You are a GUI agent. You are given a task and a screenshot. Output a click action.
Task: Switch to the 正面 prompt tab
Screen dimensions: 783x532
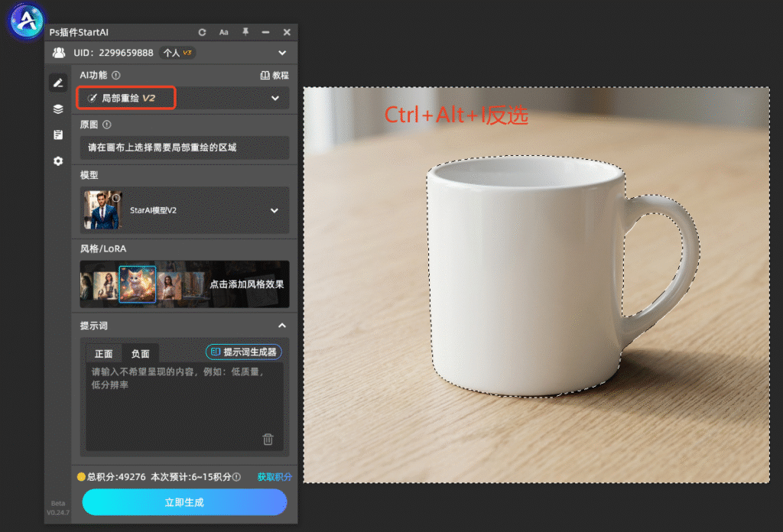pos(104,354)
